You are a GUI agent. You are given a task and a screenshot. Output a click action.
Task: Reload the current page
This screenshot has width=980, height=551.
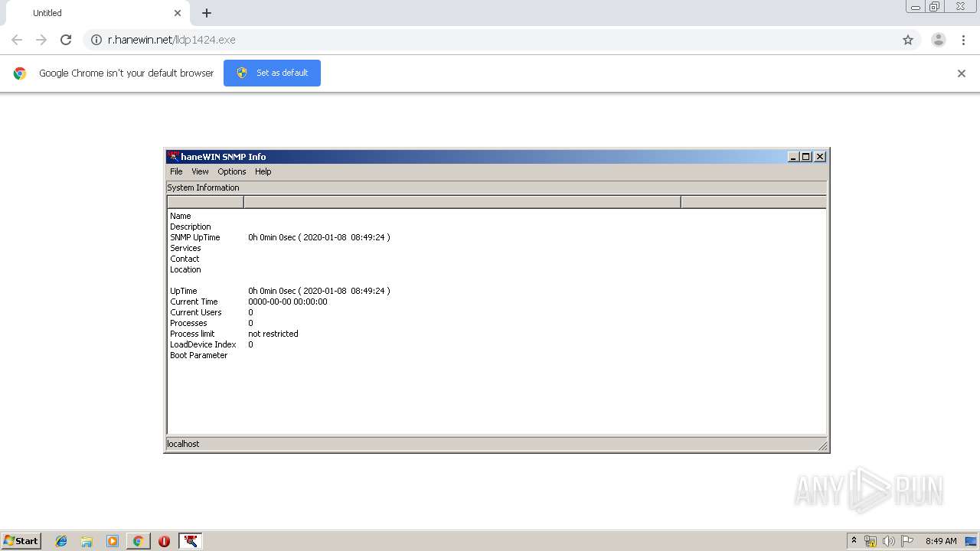[x=66, y=40]
